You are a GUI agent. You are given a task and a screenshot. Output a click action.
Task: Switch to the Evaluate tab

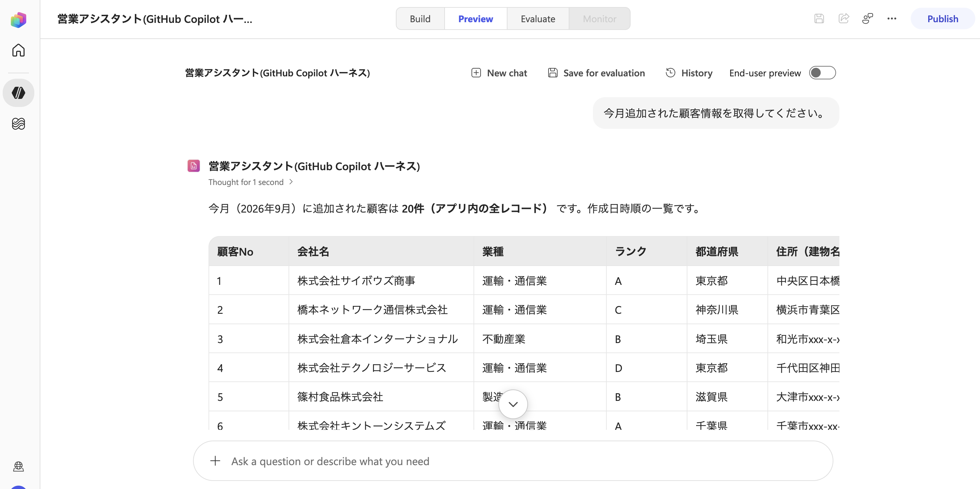(x=537, y=18)
